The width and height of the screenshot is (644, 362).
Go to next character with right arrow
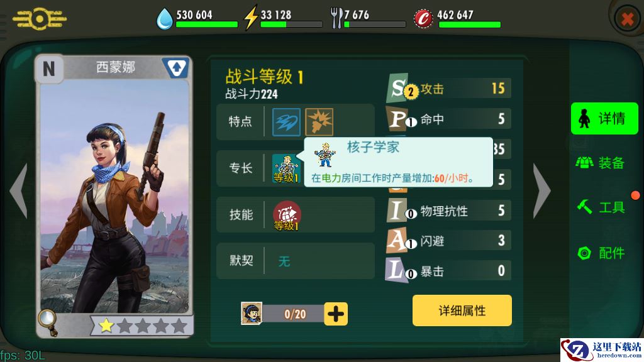(541, 191)
